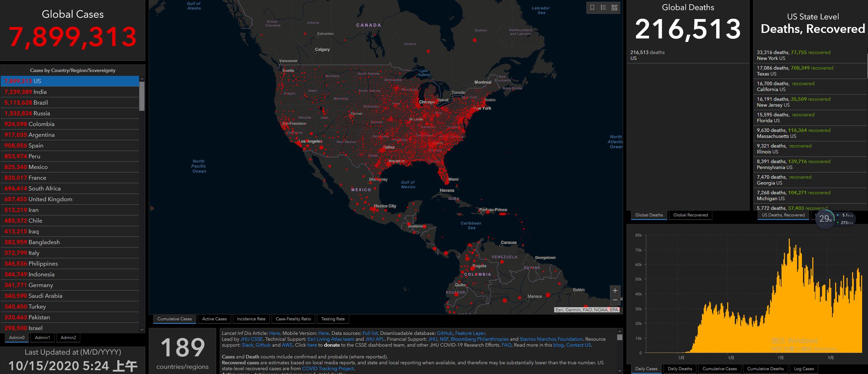
Task: Switch map to Incidence Rate tab
Action: [x=251, y=319]
